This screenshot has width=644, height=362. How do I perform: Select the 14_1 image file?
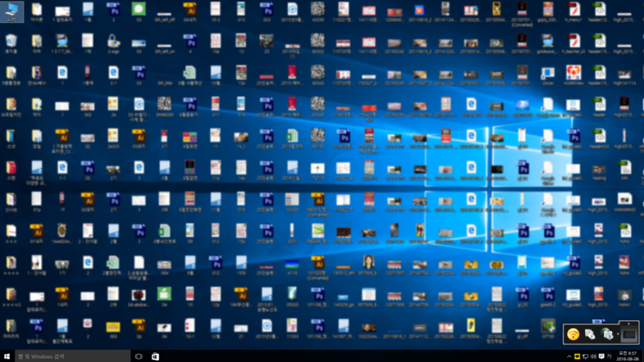pos(241,140)
